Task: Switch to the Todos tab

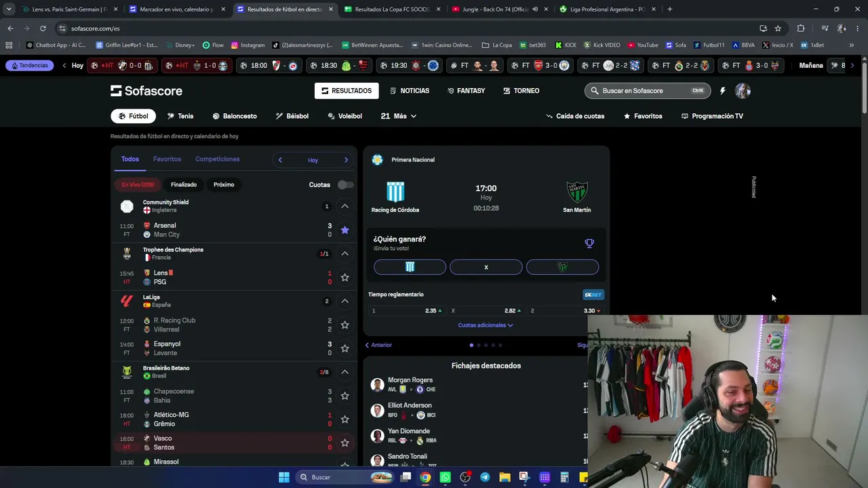Action: pos(130,159)
